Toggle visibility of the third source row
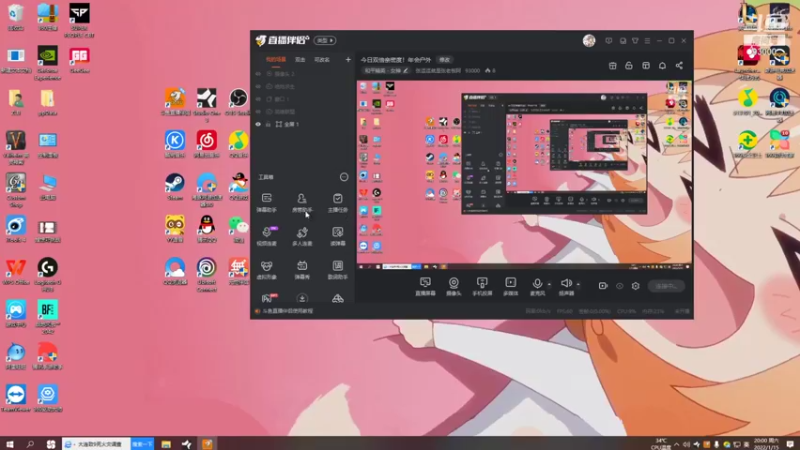This screenshot has height=450, width=800. click(258, 99)
